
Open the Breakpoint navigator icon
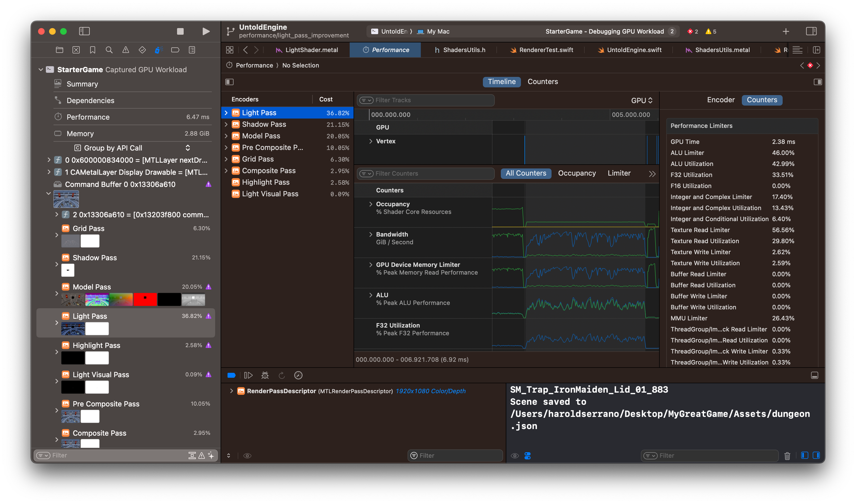point(175,50)
